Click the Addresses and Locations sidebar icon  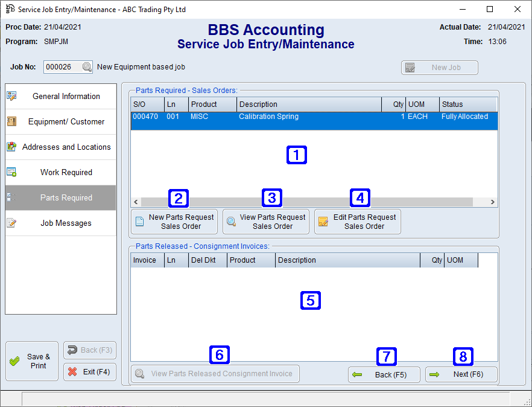click(x=13, y=147)
